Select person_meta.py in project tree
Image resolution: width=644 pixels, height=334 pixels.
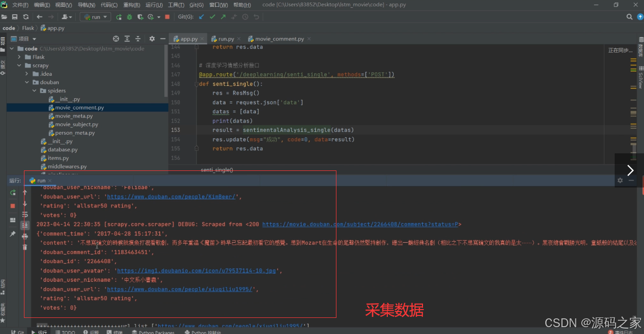pos(75,133)
